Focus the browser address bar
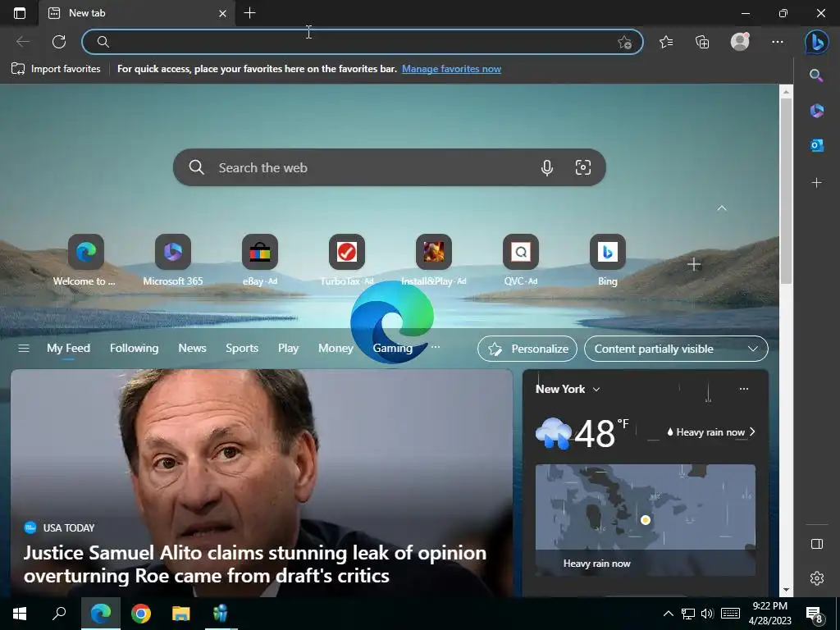This screenshot has width=840, height=630. coord(362,42)
